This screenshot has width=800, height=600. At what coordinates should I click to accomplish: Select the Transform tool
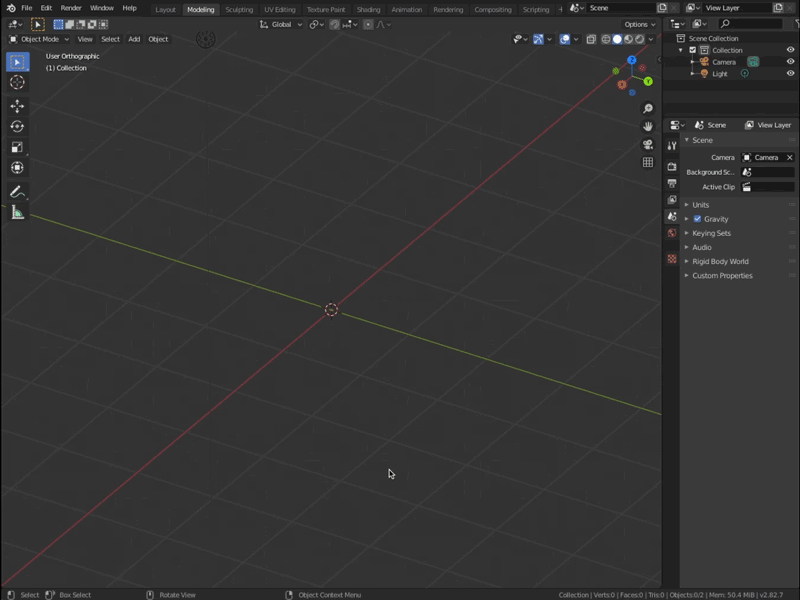click(x=17, y=167)
